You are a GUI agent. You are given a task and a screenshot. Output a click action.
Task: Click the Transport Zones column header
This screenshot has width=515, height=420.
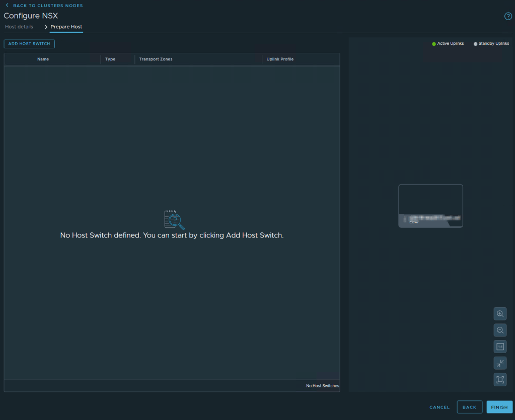(x=156, y=59)
